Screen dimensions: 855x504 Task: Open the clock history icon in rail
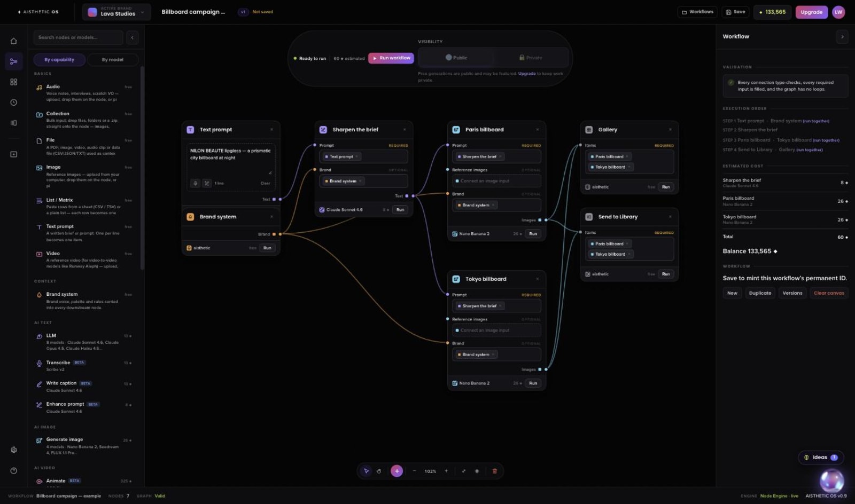pos(13,103)
